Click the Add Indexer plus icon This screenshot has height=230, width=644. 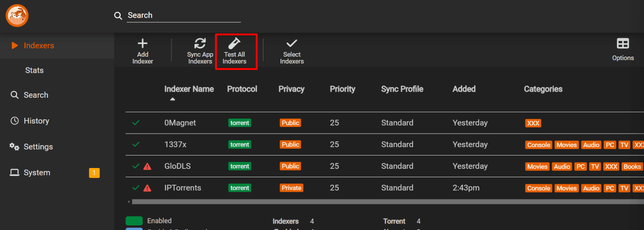tap(143, 44)
